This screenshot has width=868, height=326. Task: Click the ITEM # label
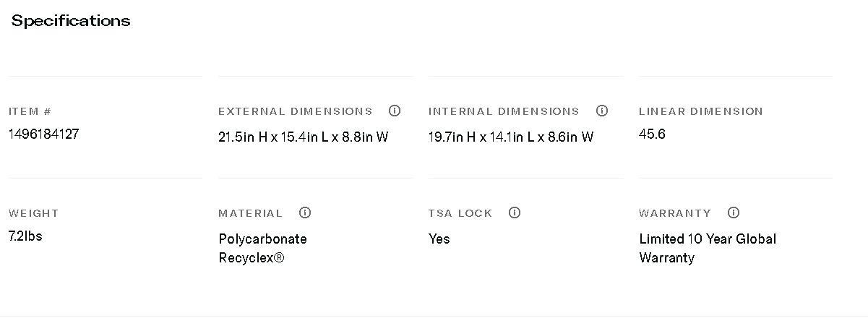click(x=30, y=111)
